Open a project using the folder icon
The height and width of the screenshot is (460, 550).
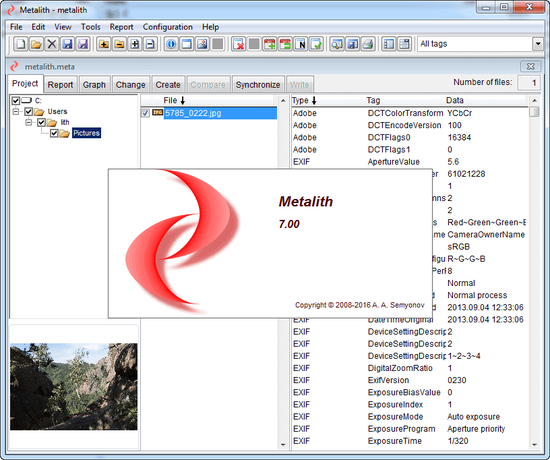click(x=36, y=44)
